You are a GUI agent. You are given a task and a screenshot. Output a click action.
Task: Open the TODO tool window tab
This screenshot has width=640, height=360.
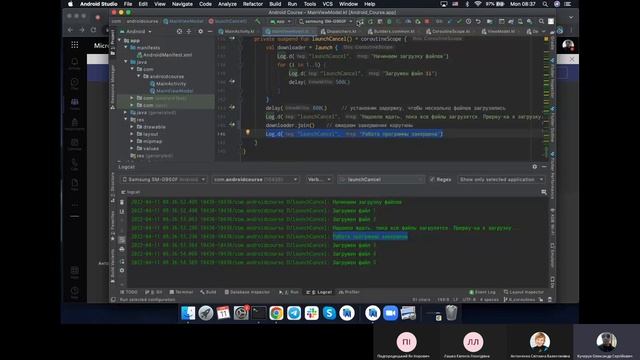coord(129,292)
